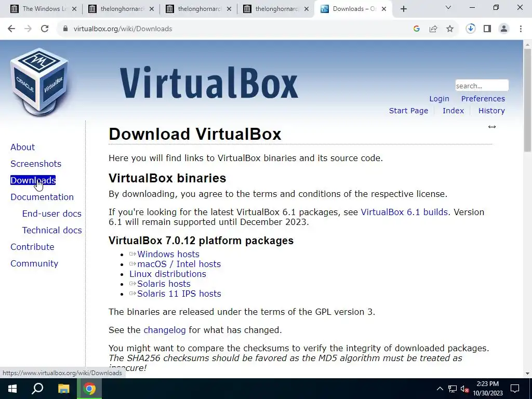Toggle the side panel icon
Screen dimensions: 532x399
pos(487,29)
